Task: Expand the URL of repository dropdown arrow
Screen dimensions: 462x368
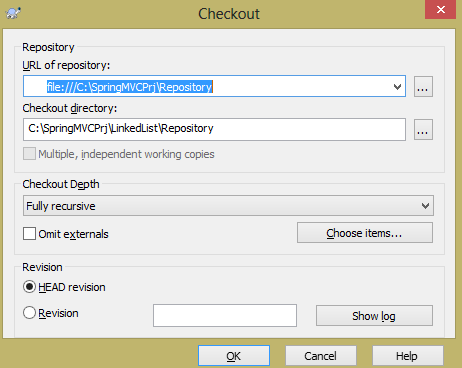Action: [x=397, y=87]
